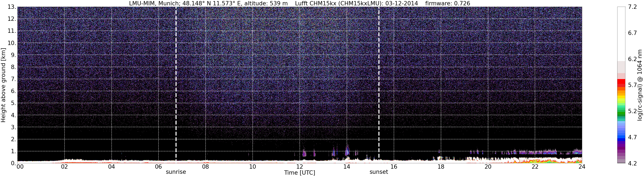Click the colorbar 6.7 value label
This screenshot has width=644, height=177.
[632, 33]
